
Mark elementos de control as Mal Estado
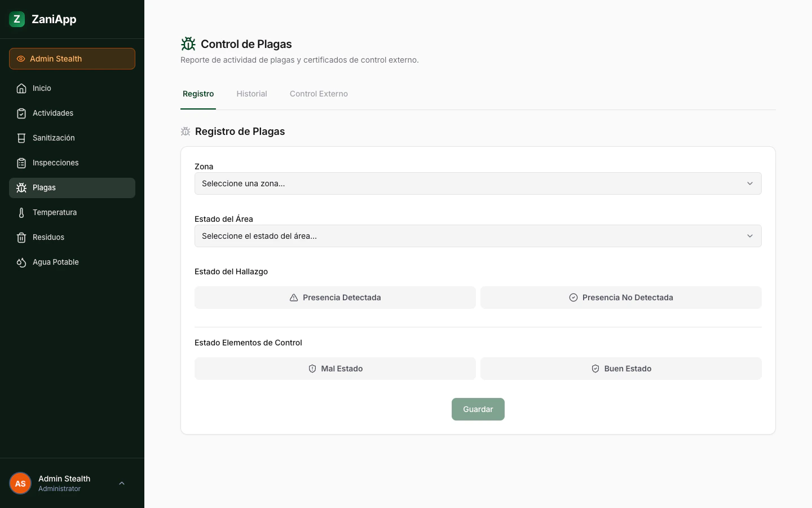coord(335,369)
